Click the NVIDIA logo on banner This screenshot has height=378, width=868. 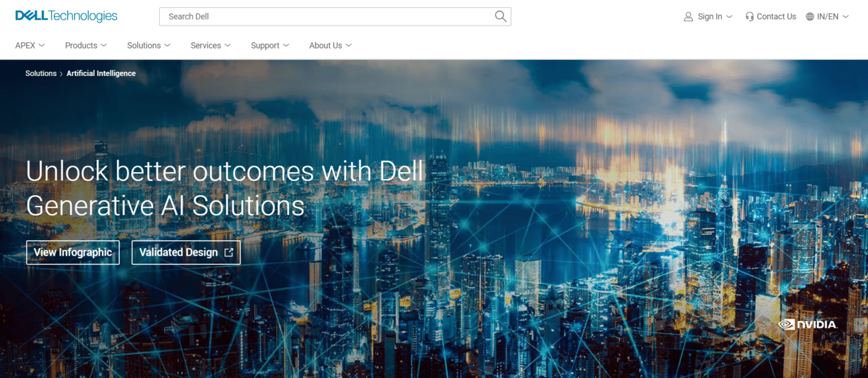[807, 324]
